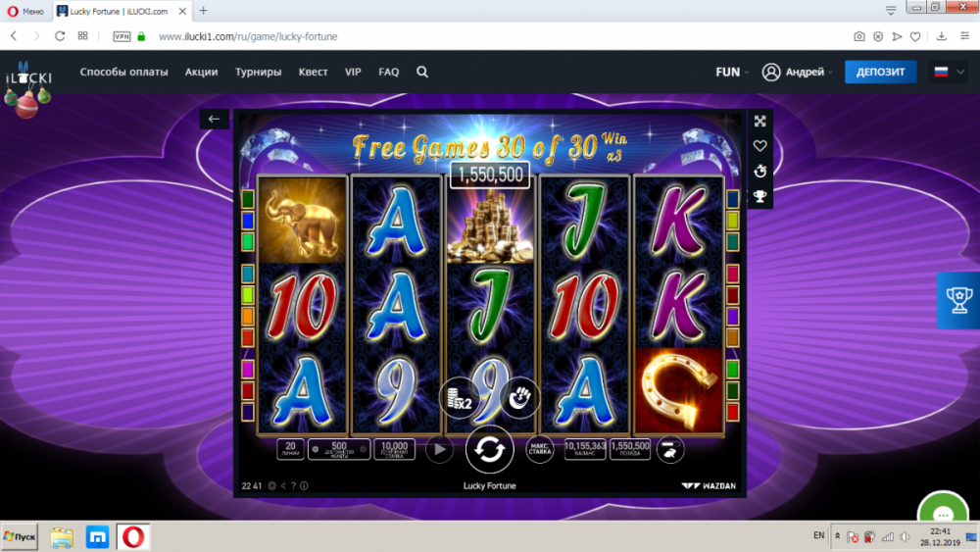
Task: Expand the FUN currency dropdown
Action: pyautogui.click(x=732, y=72)
